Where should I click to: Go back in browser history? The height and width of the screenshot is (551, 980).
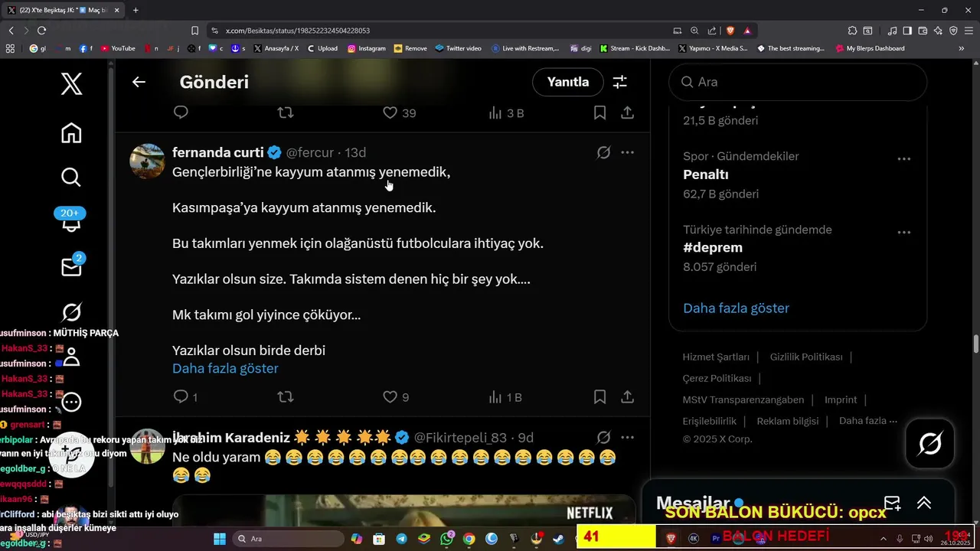(11, 31)
